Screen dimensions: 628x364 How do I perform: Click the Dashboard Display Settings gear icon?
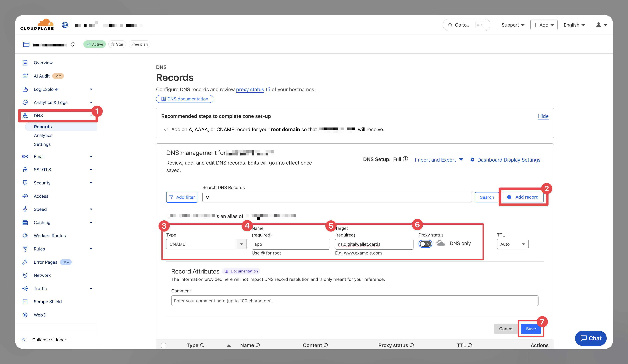click(x=472, y=160)
